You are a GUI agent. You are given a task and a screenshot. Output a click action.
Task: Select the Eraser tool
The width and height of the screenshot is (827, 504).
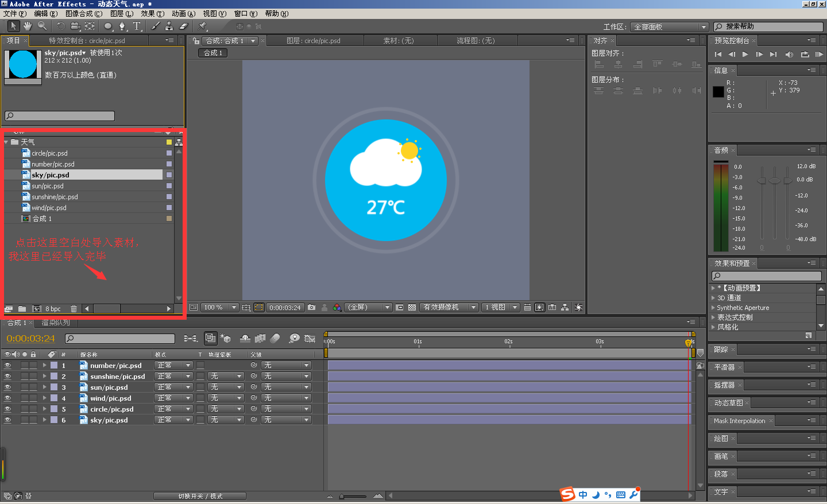184,26
